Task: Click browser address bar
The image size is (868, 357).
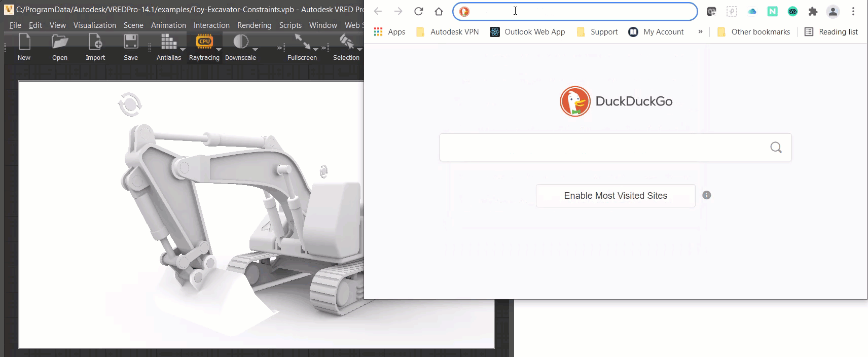Action: point(575,11)
